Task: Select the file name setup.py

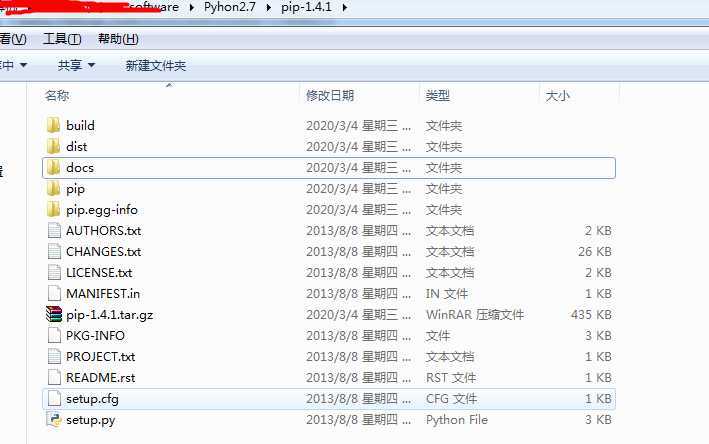Action: (90, 420)
